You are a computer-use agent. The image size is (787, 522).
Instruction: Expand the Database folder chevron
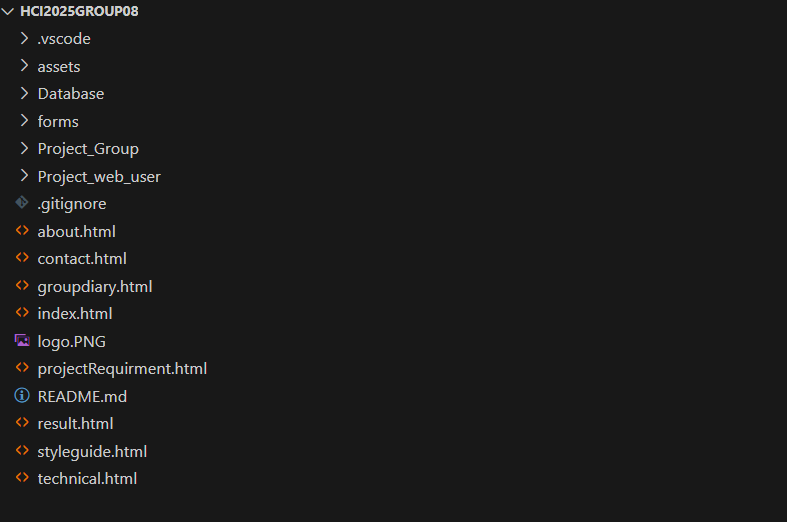[x=25, y=93]
